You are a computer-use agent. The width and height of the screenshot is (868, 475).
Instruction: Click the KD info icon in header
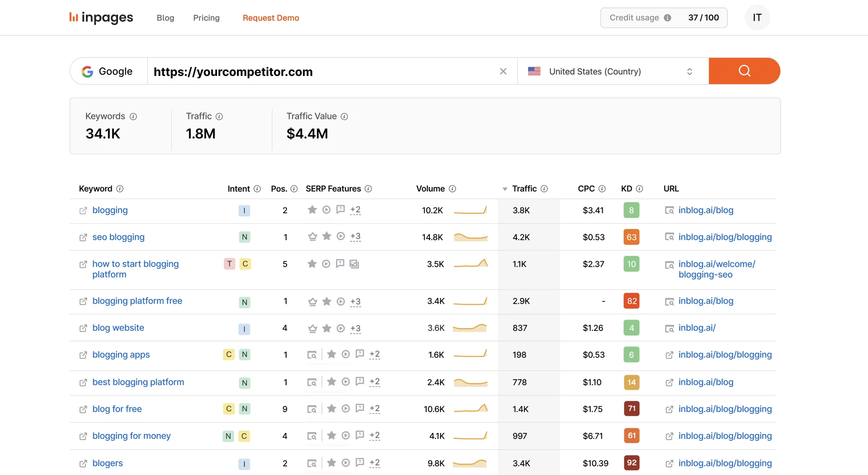point(639,188)
